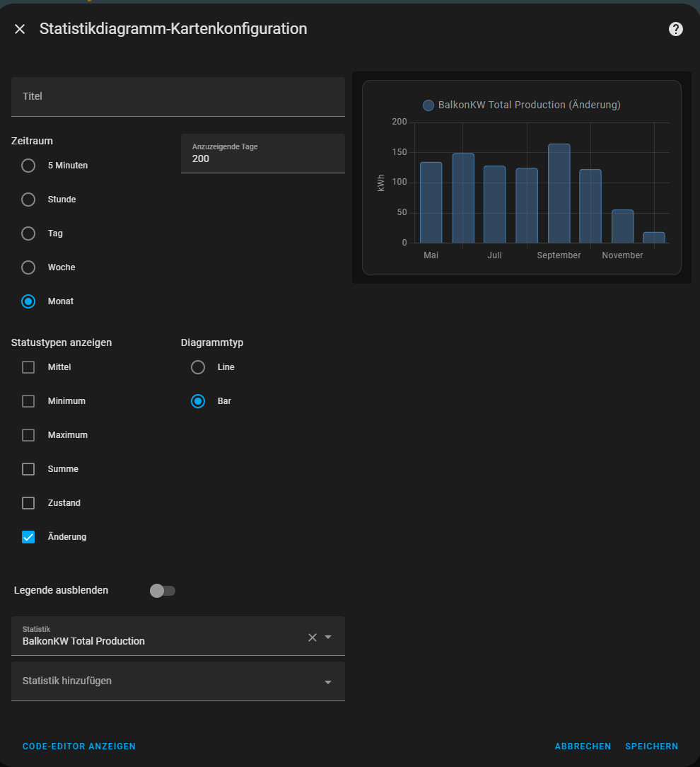Screen dimensions: 700x767
Task: Click Code-Editor anzeigen
Action: [79, 746]
